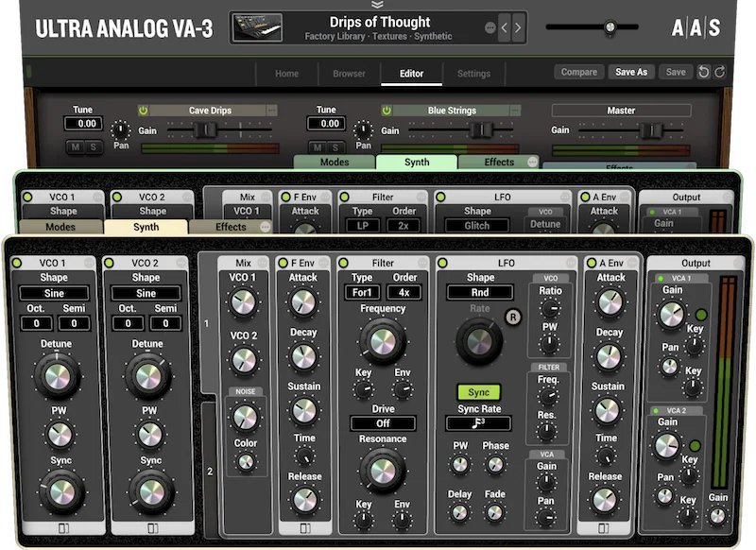Screen dimensions: 756x550
Task: Solo the Cave Drips layer
Action: click(94, 146)
